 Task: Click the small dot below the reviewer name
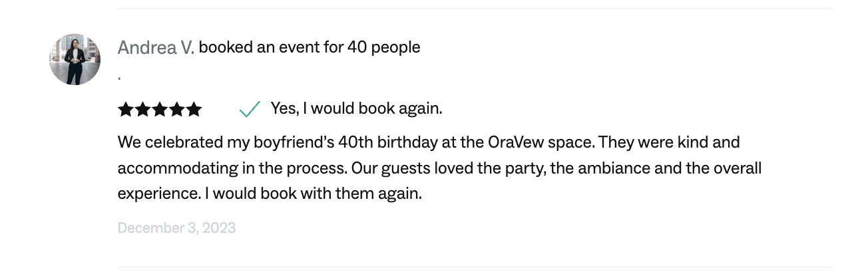click(119, 79)
